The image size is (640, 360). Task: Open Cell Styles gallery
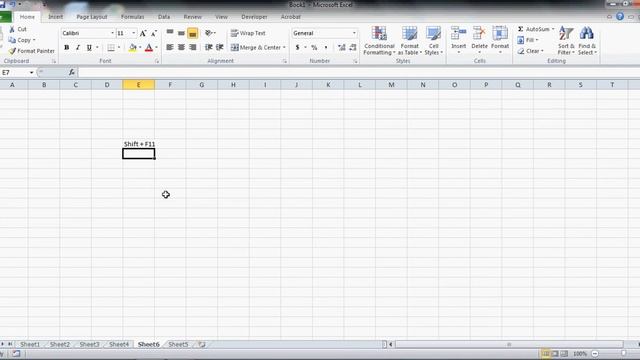[x=433, y=40]
